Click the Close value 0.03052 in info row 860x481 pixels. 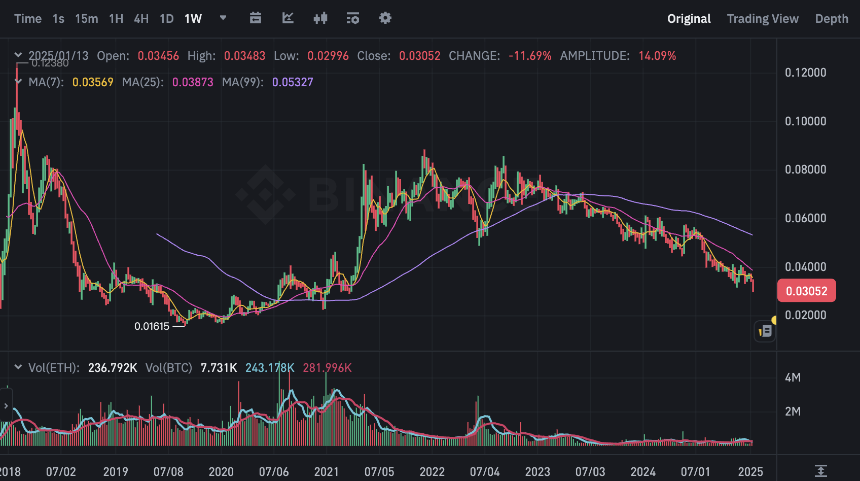click(420, 56)
